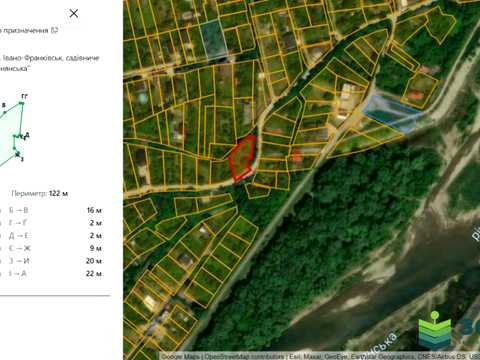Select the red highlighted parcel on map
This screenshot has height=360, width=480.
(243, 158)
